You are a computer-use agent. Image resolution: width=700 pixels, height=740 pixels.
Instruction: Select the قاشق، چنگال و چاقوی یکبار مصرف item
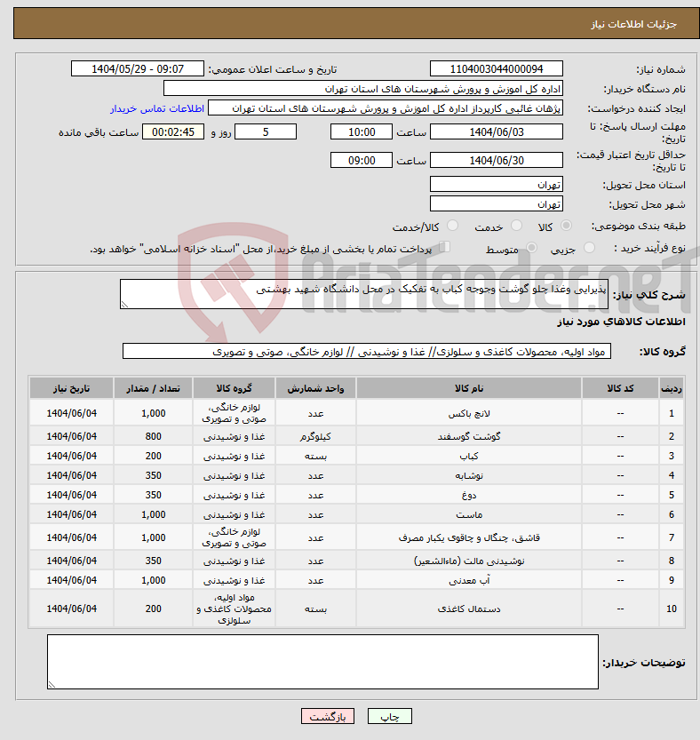(469, 537)
